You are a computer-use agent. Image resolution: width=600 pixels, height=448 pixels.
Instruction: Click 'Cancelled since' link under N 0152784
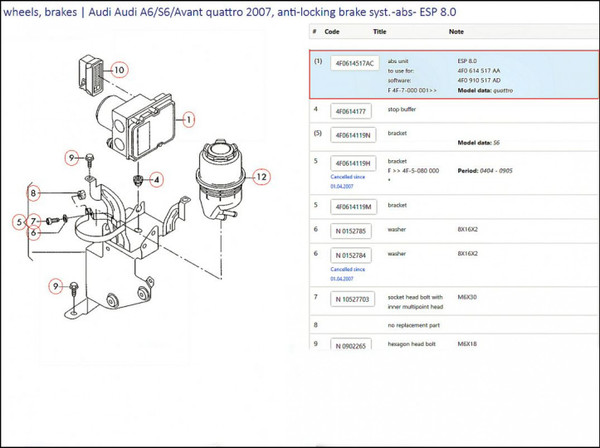[x=347, y=274]
